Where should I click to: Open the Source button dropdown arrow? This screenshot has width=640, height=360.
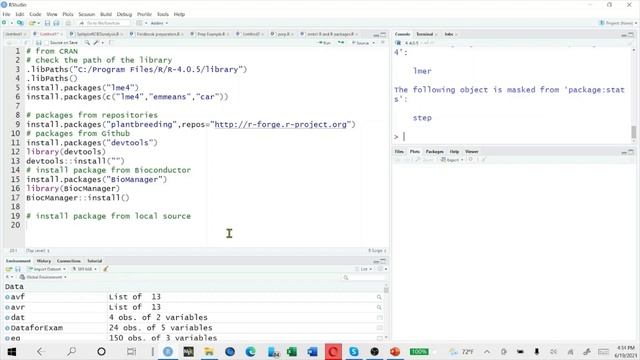pyautogui.click(x=373, y=43)
